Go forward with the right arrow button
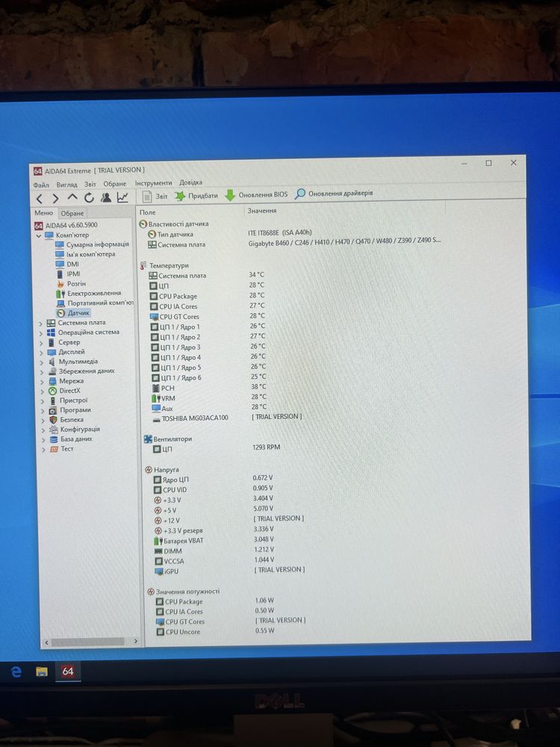Screen dimensions: 560x747 tap(55, 199)
